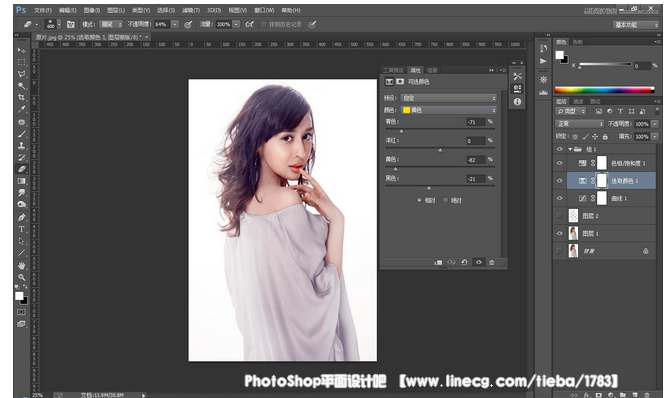Switch to the 路径 paths tab

(x=595, y=101)
